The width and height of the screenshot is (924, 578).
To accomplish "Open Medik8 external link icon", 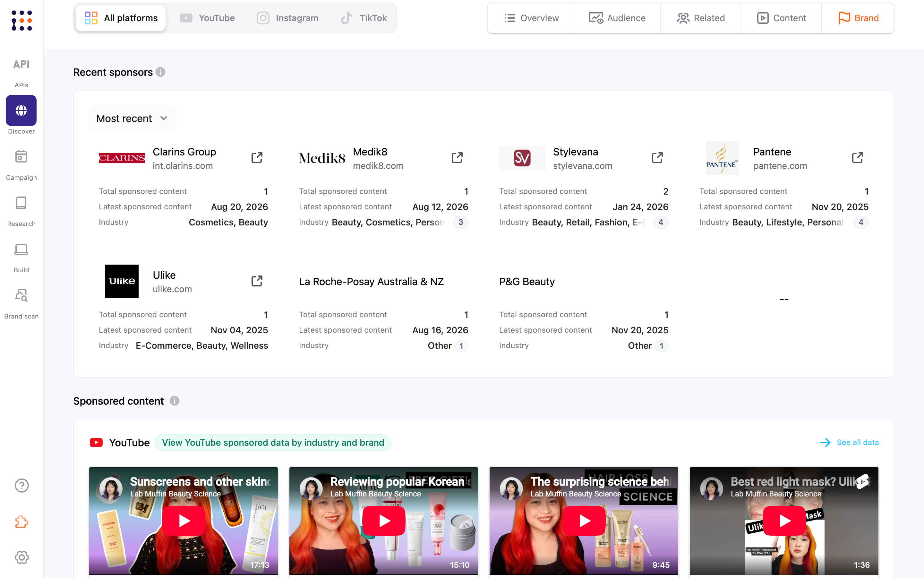I will 457,157.
